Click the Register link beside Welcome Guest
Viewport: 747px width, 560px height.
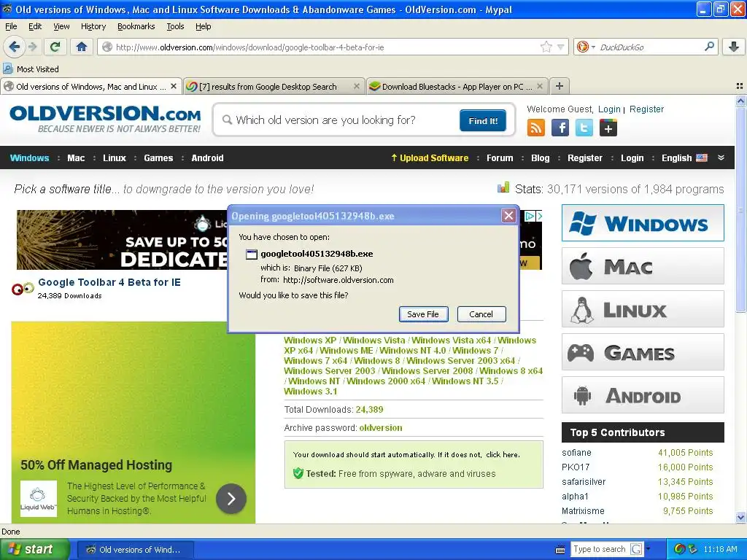[646, 109]
